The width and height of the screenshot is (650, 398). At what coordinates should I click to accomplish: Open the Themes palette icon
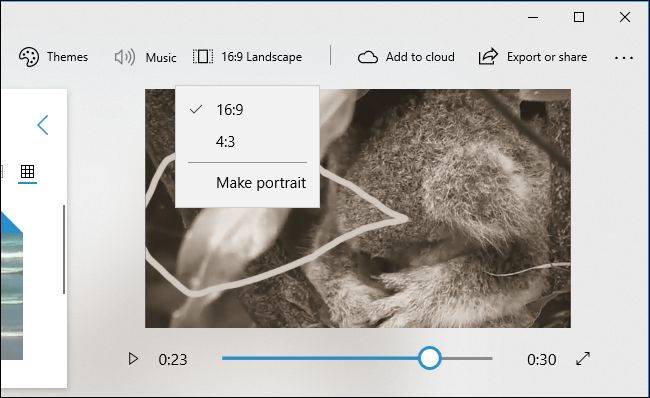pyautogui.click(x=29, y=57)
